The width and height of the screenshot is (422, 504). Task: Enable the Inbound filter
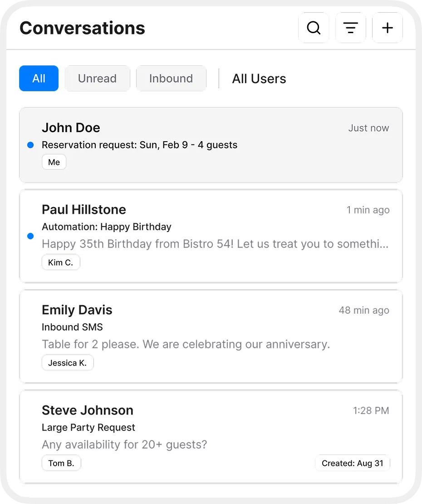pyautogui.click(x=171, y=78)
